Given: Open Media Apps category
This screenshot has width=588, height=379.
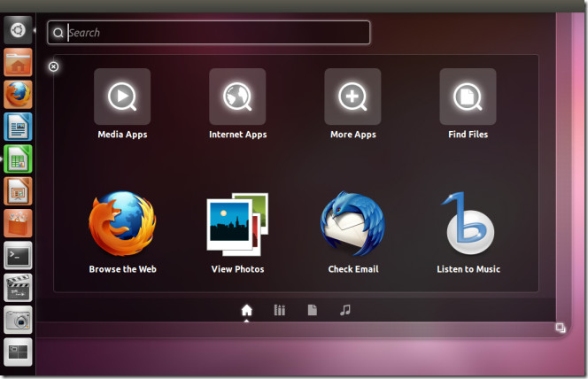Looking at the screenshot, I should pyautogui.click(x=122, y=97).
